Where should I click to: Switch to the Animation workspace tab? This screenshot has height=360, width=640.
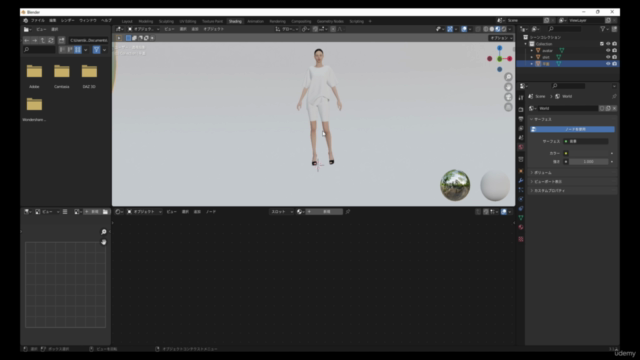pyautogui.click(x=256, y=21)
